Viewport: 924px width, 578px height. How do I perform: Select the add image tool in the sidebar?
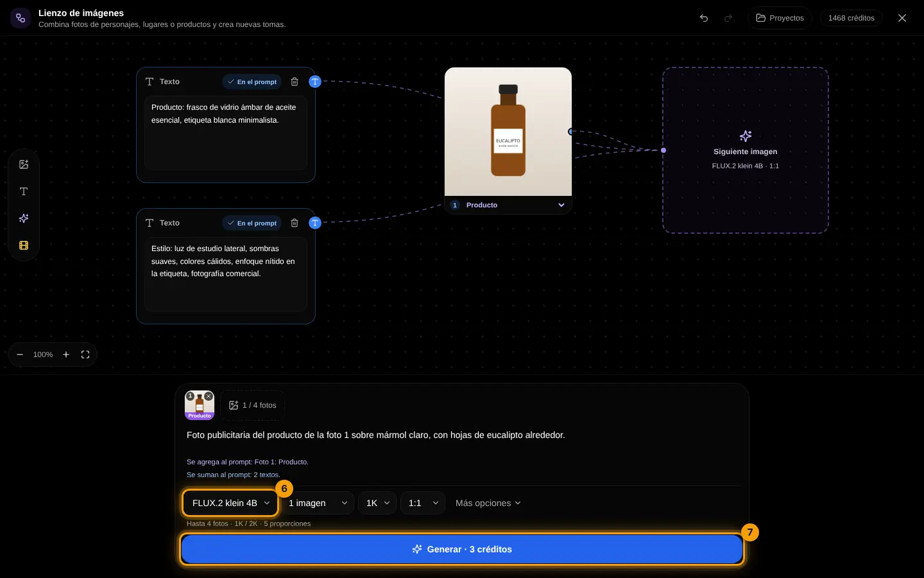(x=24, y=164)
